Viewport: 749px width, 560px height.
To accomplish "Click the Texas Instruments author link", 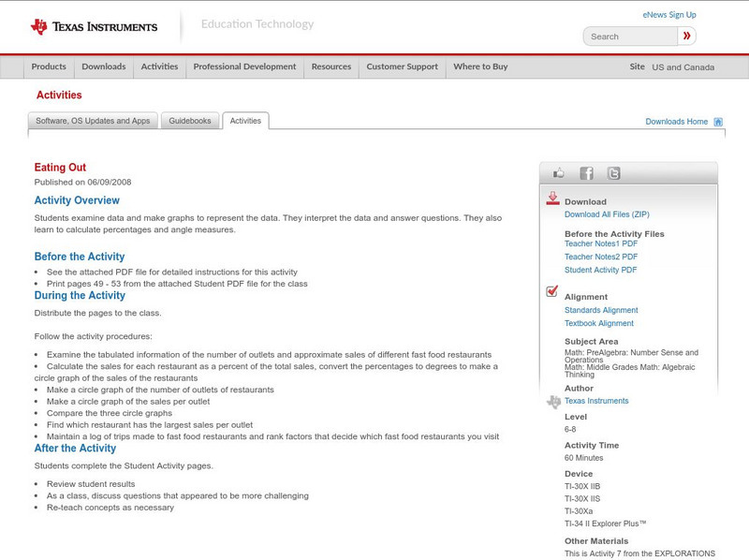I will pyautogui.click(x=596, y=401).
